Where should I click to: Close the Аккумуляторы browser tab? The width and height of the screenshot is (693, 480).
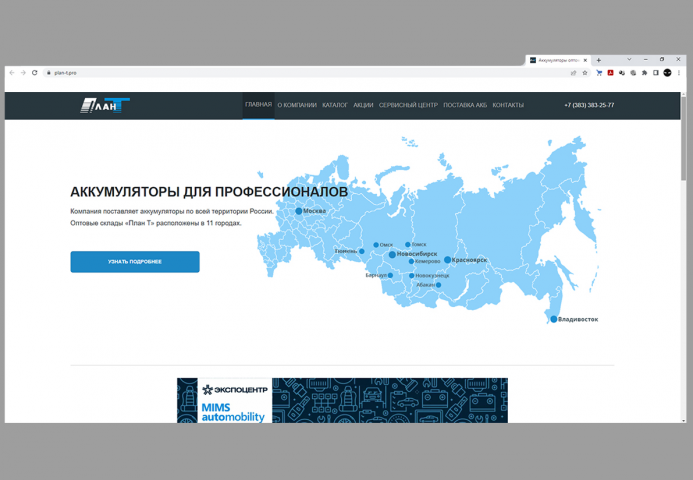585,60
